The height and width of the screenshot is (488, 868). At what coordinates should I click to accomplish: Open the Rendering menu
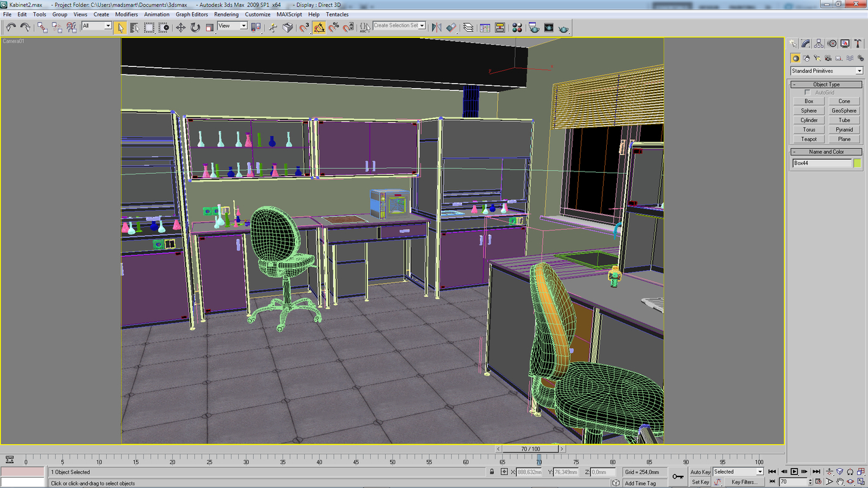[226, 14]
